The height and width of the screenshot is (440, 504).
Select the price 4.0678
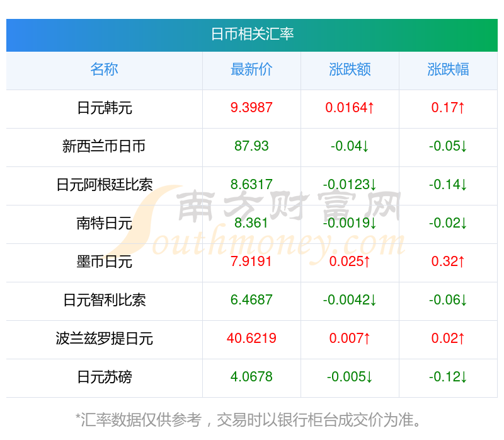pos(251,376)
